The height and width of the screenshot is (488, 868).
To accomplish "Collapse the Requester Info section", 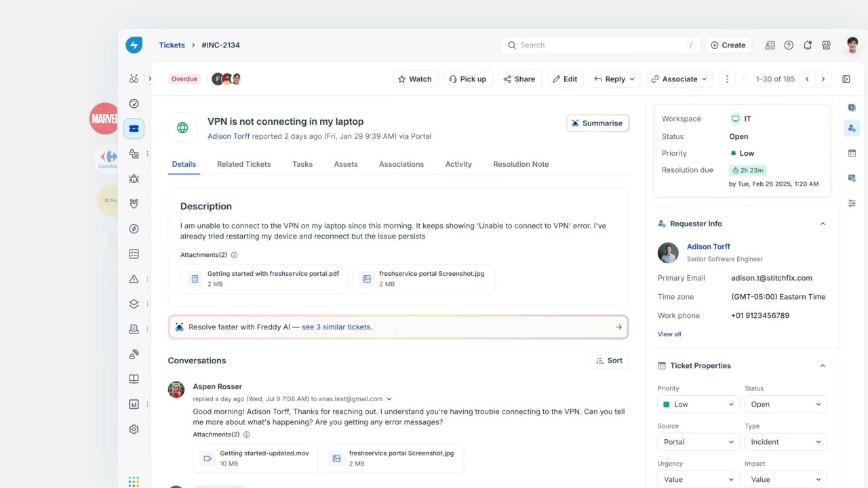I will (823, 224).
